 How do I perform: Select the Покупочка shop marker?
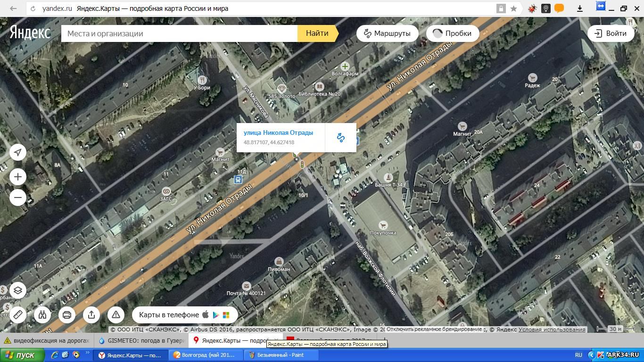click(x=383, y=225)
